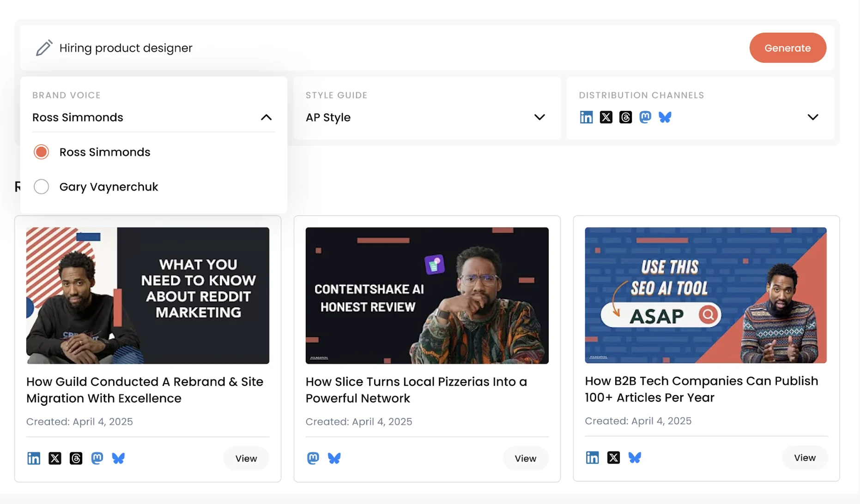Click the X icon on the B2B Tech card
The height and width of the screenshot is (504, 860).
tap(613, 457)
